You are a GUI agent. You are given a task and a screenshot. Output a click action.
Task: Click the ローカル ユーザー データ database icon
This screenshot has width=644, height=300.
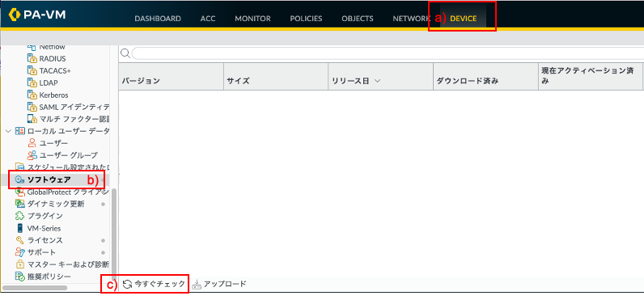19,131
